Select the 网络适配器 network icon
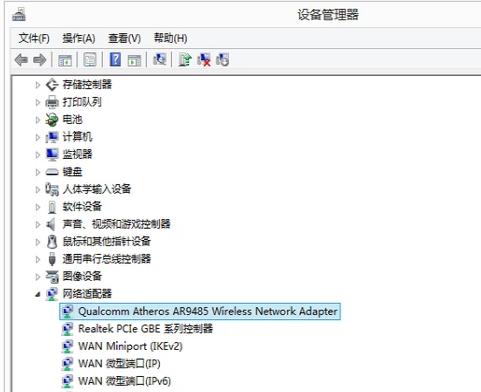The width and height of the screenshot is (481, 392). (x=52, y=294)
